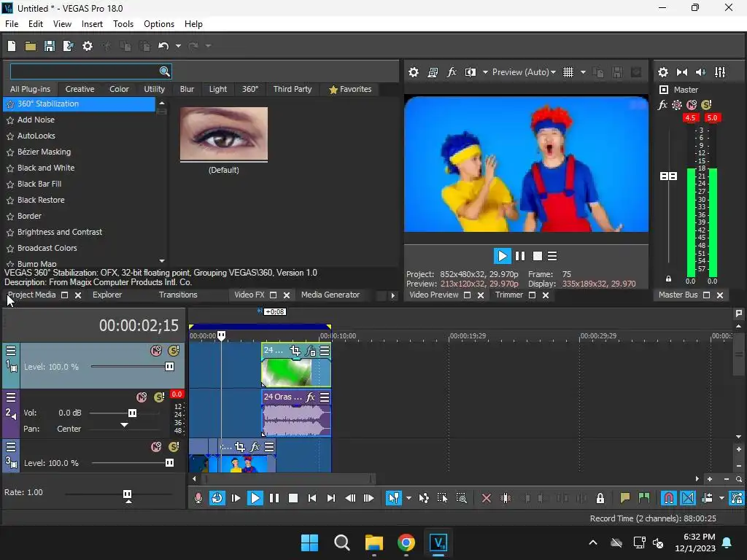This screenshot has width=747, height=560.
Task: Go to start of project
Action: tap(312, 498)
